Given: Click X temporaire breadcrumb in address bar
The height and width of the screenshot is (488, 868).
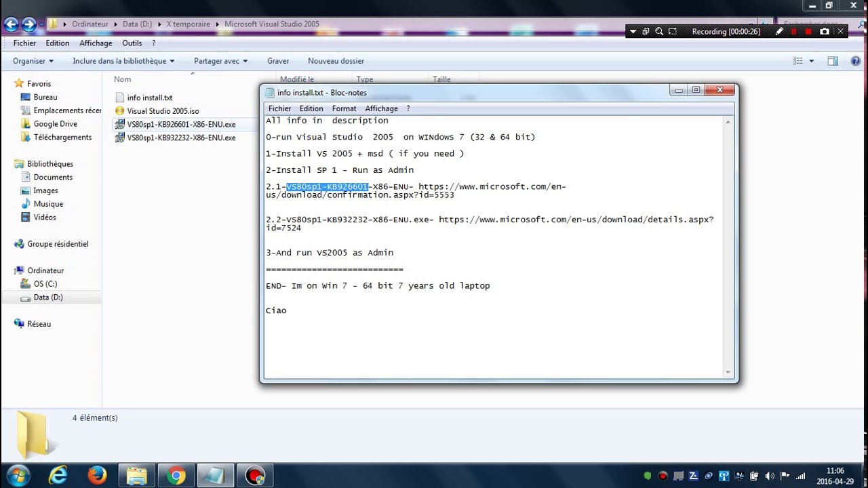Looking at the screenshot, I should pyautogui.click(x=189, y=24).
